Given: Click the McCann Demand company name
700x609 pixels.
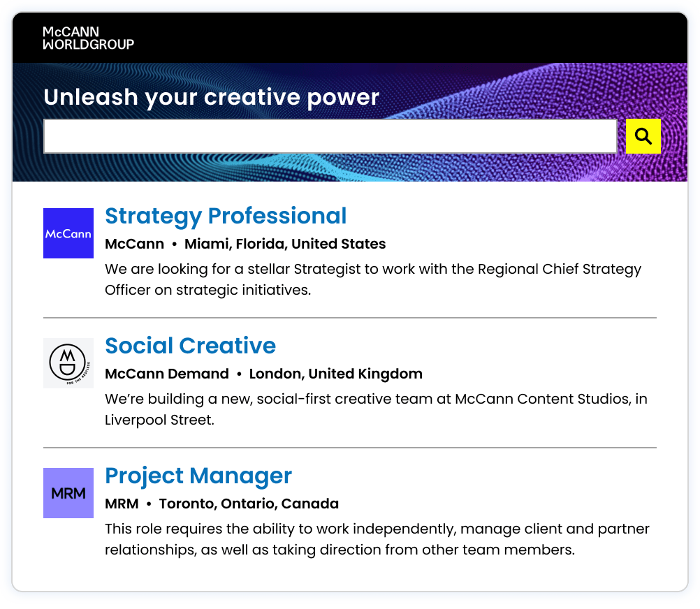Looking at the screenshot, I should [x=167, y=374].
